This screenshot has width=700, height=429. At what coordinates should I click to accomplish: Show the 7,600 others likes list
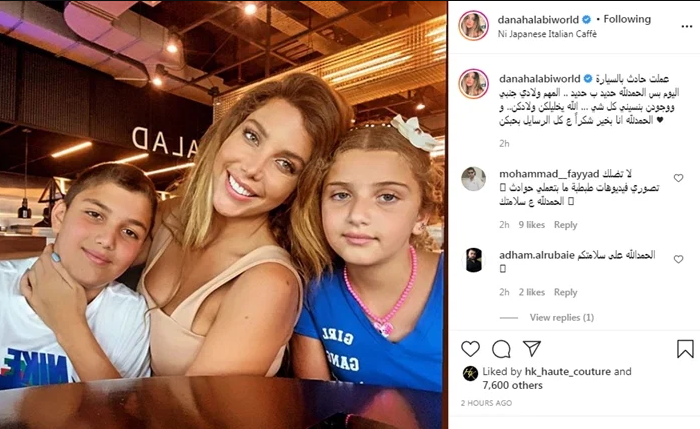(512, 385)
